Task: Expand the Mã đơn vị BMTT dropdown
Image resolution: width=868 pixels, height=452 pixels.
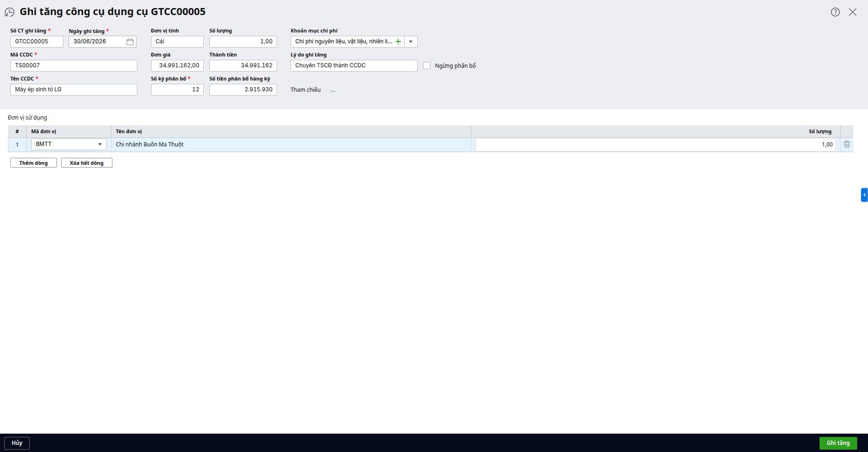Action: click(x=100, y=145)
